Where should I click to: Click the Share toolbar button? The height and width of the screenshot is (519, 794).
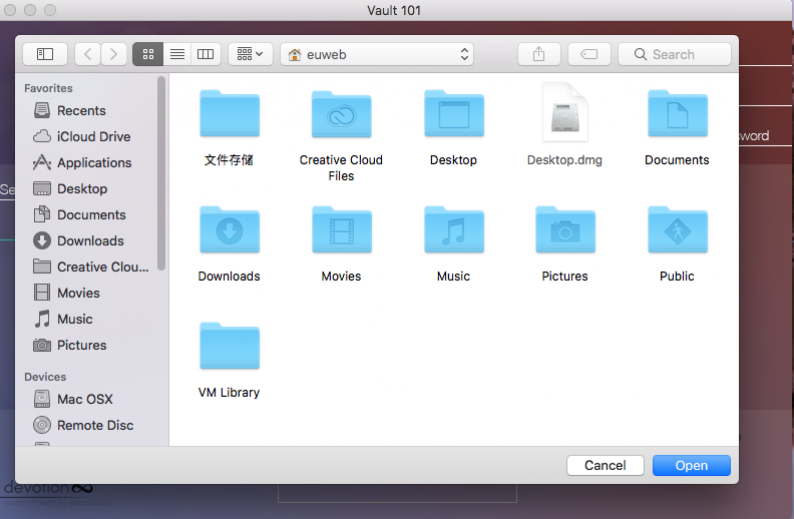[x=539, y=54]
